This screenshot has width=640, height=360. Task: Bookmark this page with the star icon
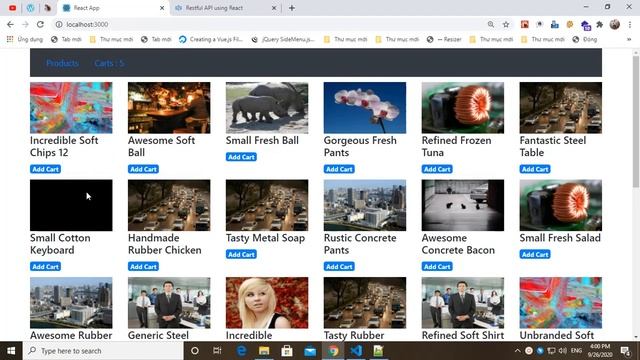pyautogui.click(x=506, y=24)
